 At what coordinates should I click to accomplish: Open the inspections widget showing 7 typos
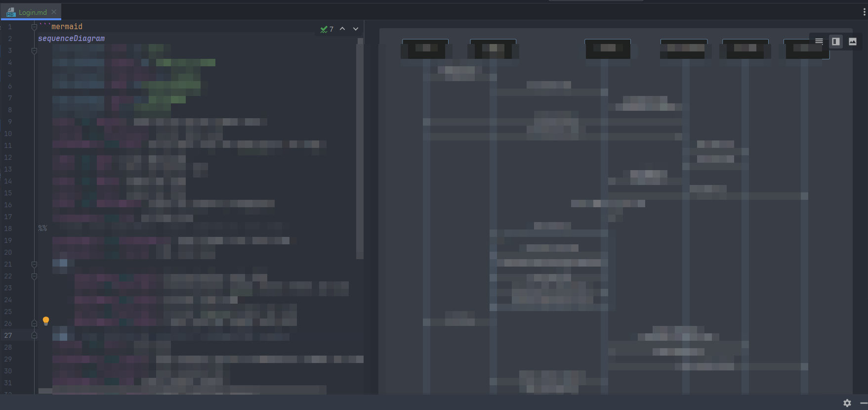[x=327, y=29]
